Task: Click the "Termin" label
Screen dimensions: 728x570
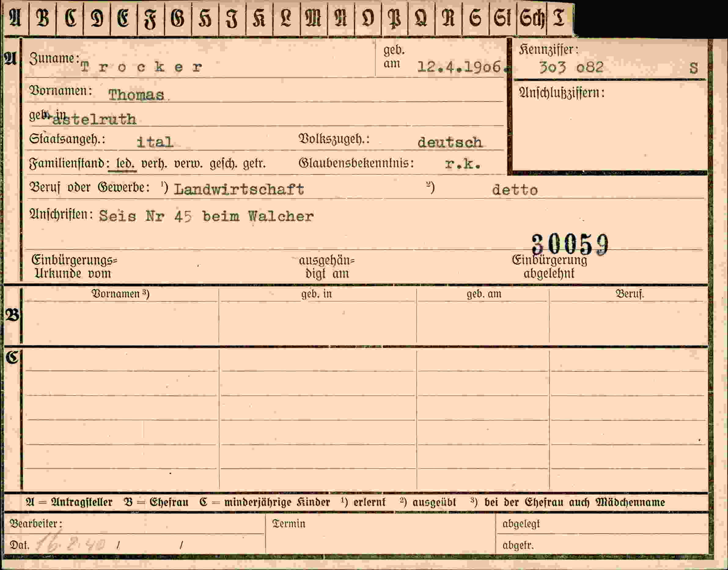Action: (x=289, y=524)
